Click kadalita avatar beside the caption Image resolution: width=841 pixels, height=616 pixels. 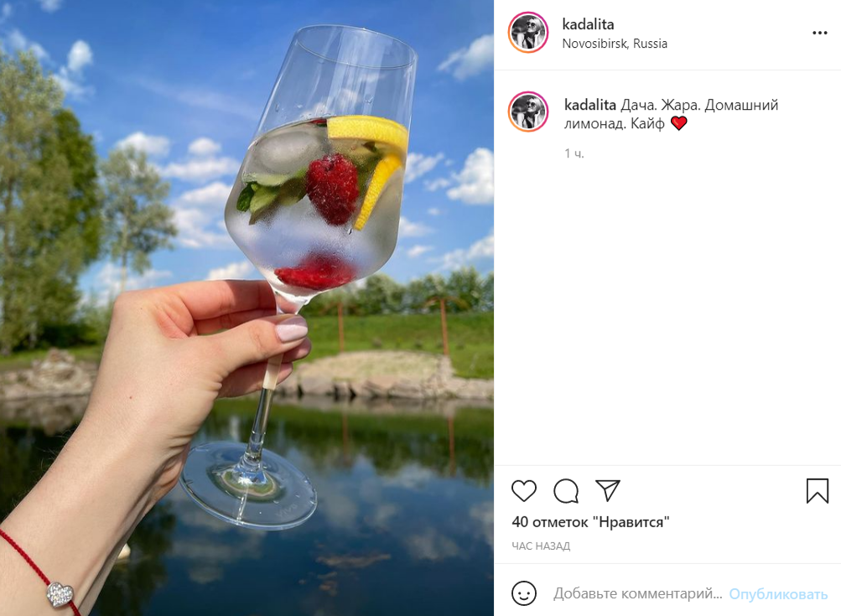(528, 112)
